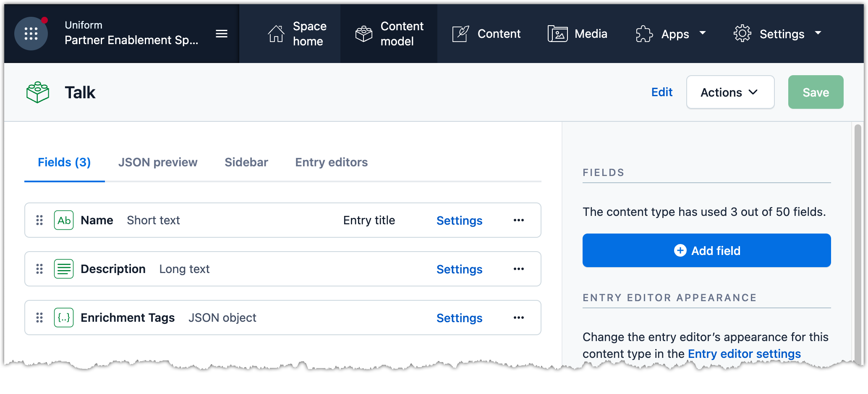Expand the Actions dropdown
Screen dimensions: 868x394
tap(730, 92)
